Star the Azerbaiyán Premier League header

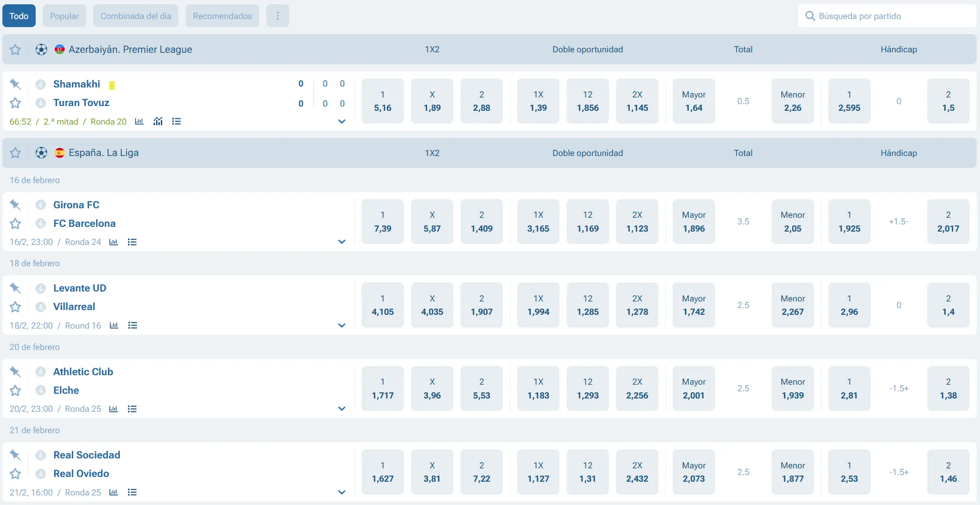tap(15, 49)
